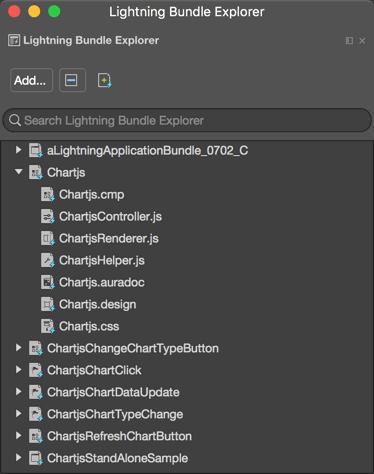Select the aLightningApplicationBundle_0702_C label
Viewport: 374px width, 474px height.
click(147, 151)
